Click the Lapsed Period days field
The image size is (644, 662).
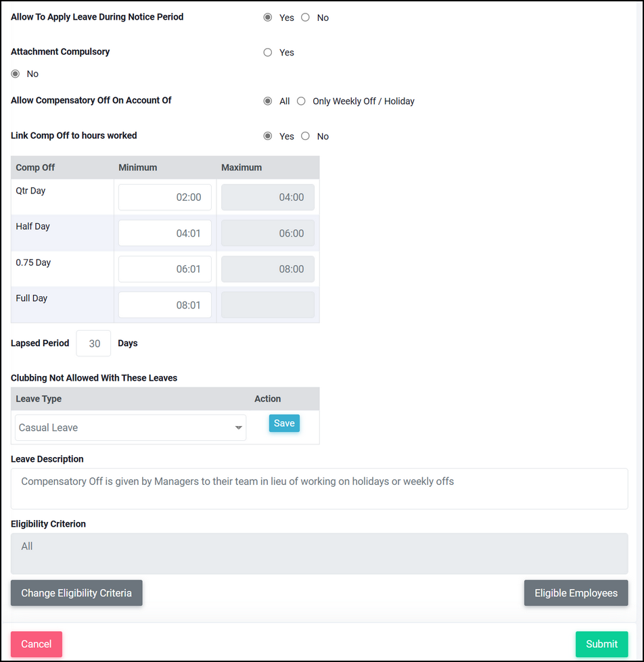[x=93, y=344]
